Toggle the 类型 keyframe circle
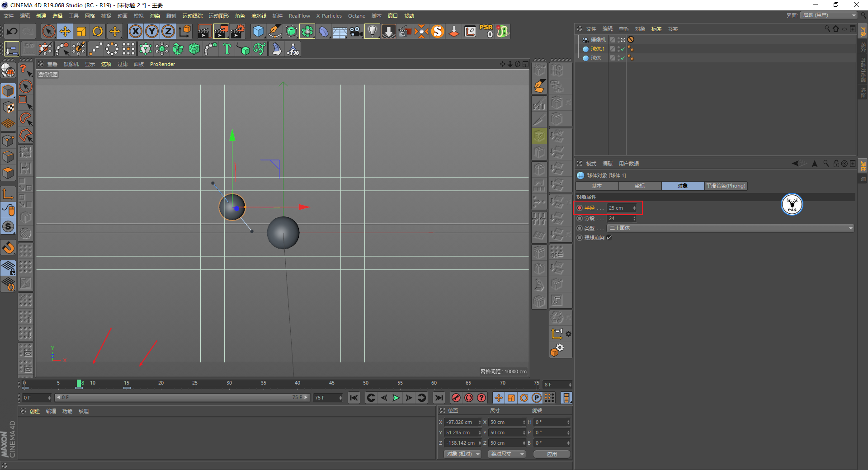 tap(580, 228)
